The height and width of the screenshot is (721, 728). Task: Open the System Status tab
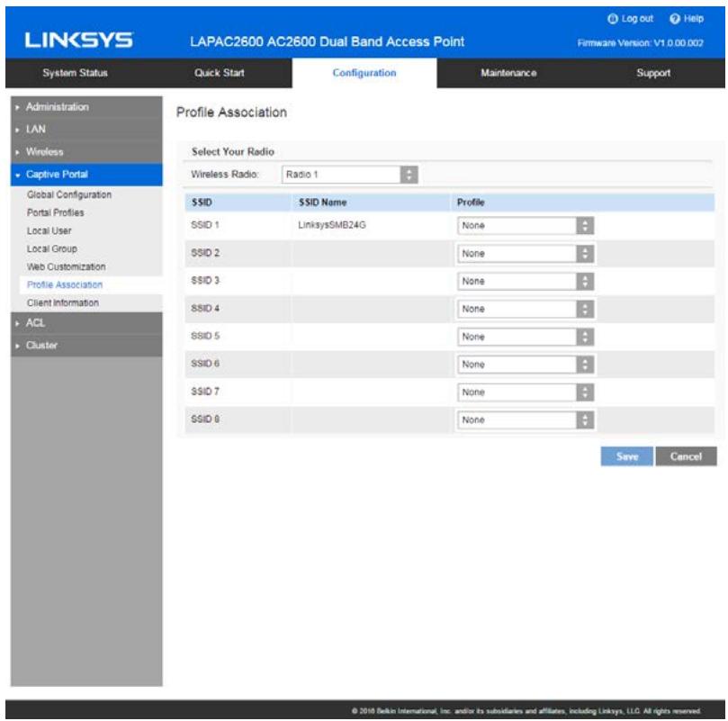point(76,73)
